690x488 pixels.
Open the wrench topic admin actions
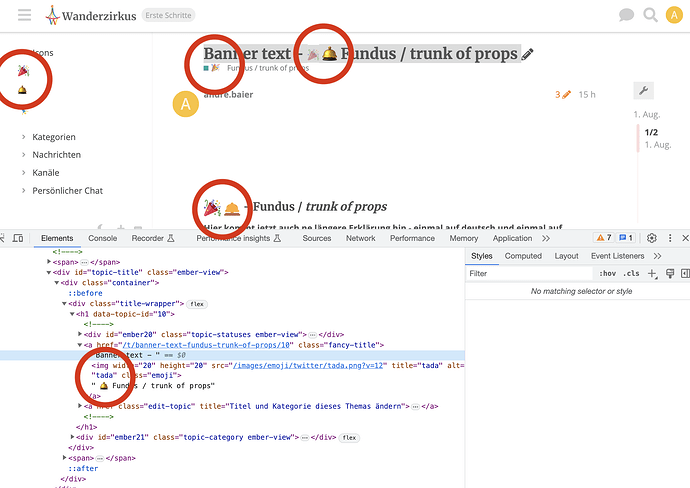(x=643, y=91)
